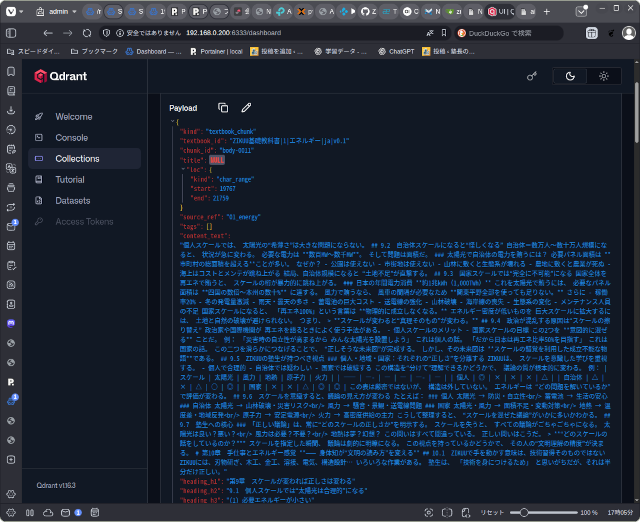Open browser downloads panel icon

point(10,110)
